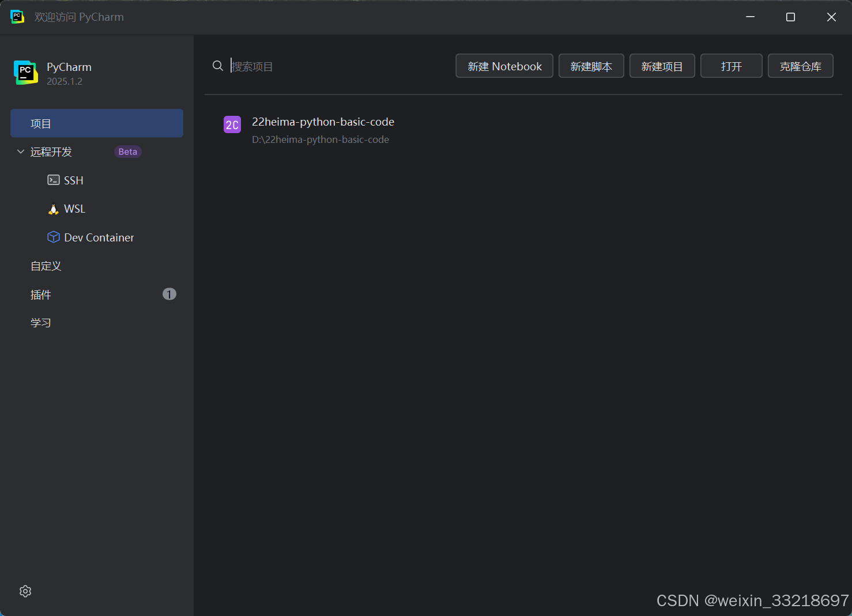Click the Beta label badge

(128, 152)
